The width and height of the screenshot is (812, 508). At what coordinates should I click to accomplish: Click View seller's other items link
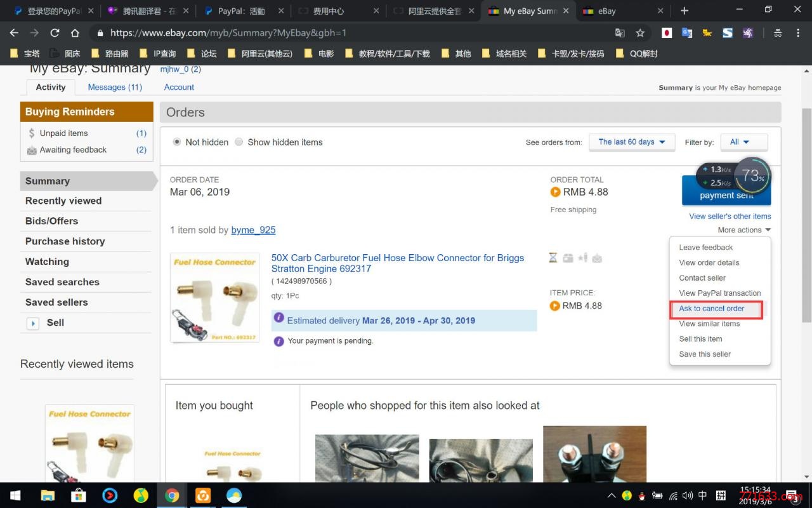[730, 217]
